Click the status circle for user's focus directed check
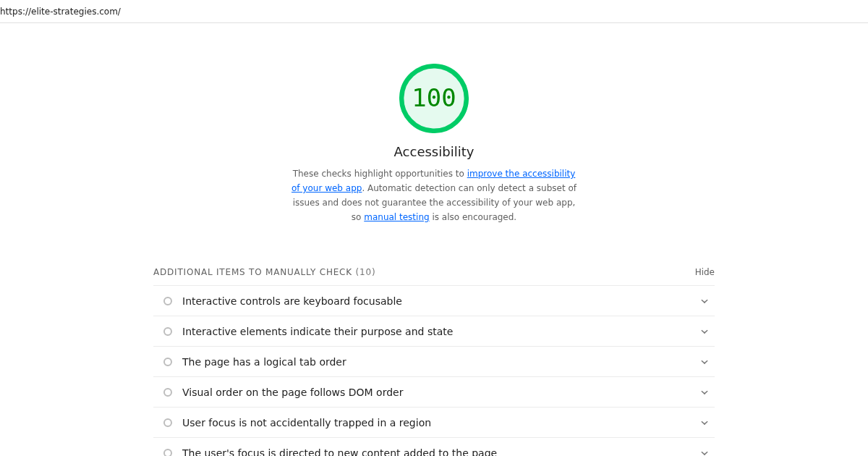The image size is (868, 456). tap(167, 452)
